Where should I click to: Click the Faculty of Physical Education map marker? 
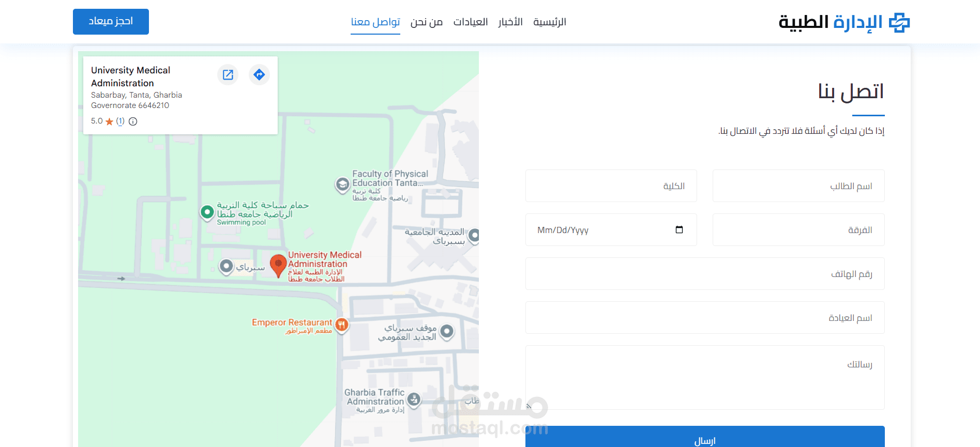point(342,184)
